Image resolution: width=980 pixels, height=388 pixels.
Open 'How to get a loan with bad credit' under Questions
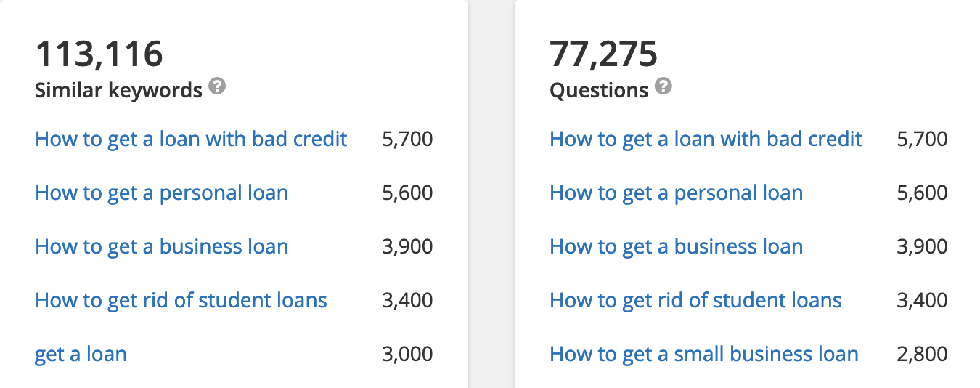point(706,139)
